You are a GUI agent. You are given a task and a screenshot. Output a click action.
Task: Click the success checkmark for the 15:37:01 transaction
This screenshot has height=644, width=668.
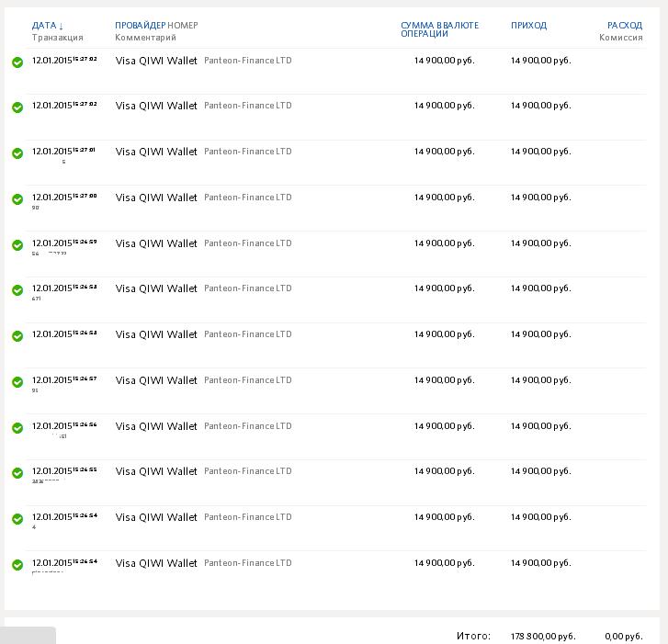17,153
